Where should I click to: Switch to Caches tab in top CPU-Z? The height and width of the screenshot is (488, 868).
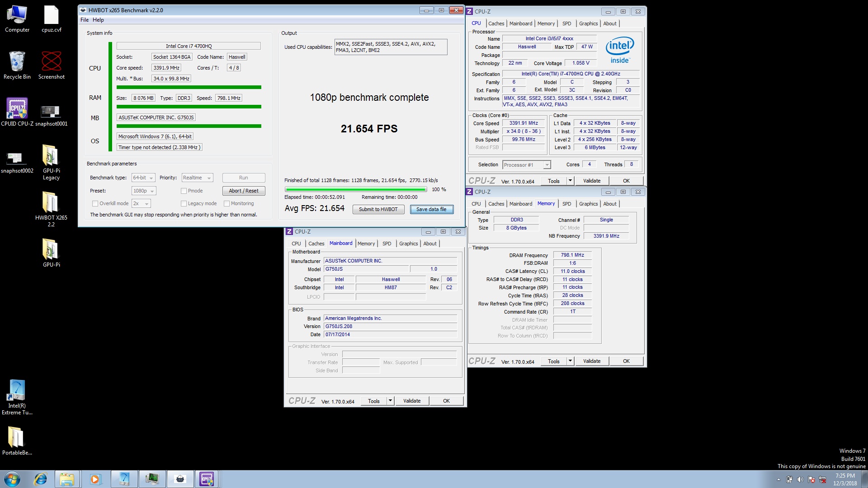tap(496, 23)
